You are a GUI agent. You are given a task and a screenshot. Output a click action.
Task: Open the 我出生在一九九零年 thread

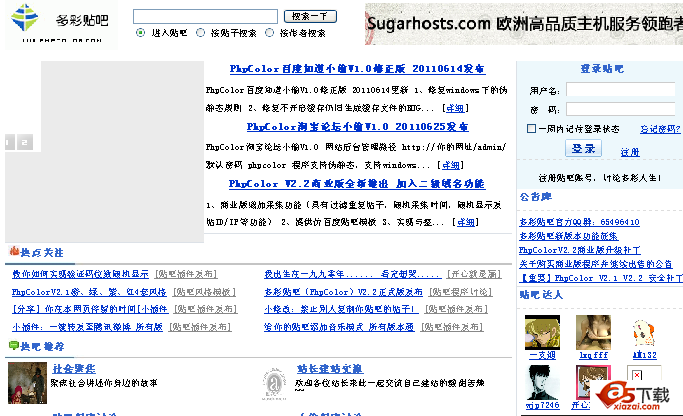[353, 274]
